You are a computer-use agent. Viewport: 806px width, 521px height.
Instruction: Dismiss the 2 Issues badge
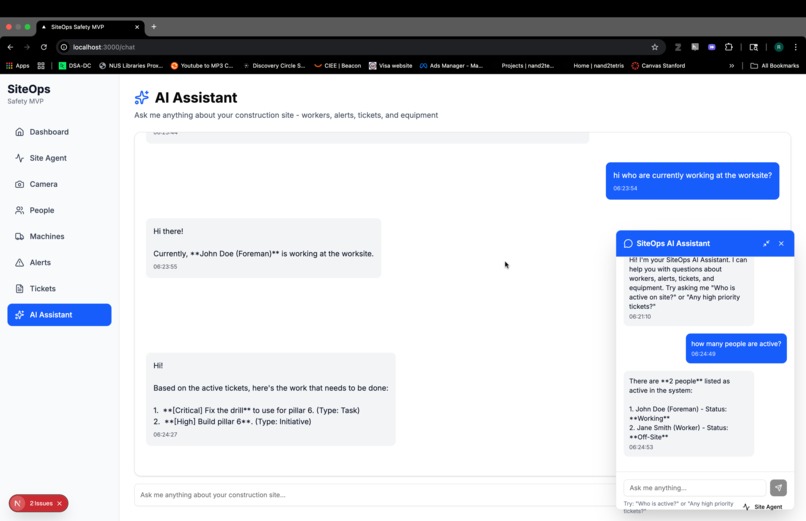(60, 504)
